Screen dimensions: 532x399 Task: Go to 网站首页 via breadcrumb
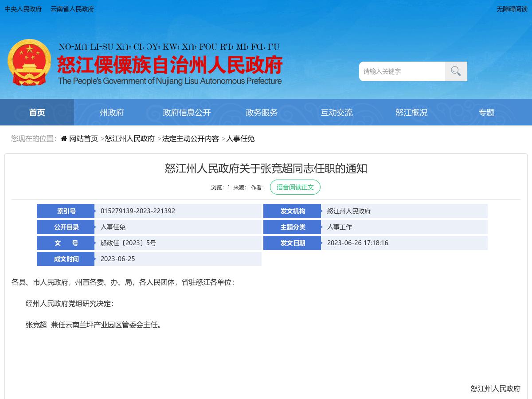coord(82,138)
